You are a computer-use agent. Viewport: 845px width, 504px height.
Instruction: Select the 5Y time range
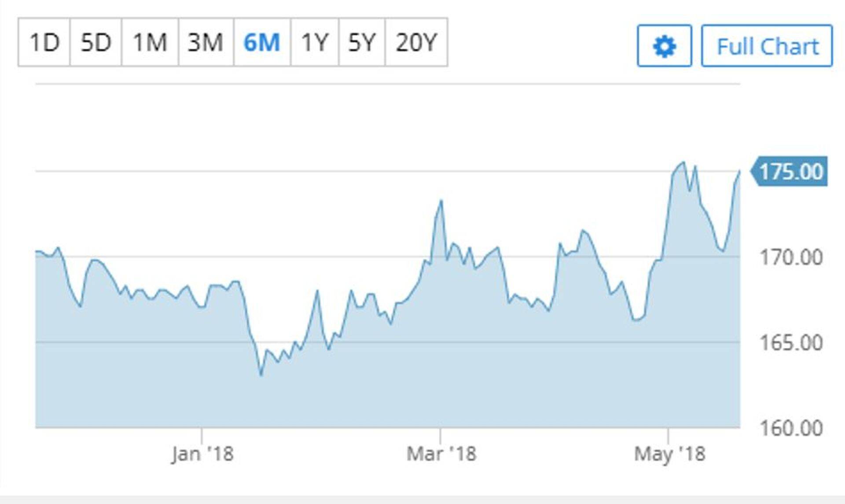pyautogui.click(x=362, y=43)
